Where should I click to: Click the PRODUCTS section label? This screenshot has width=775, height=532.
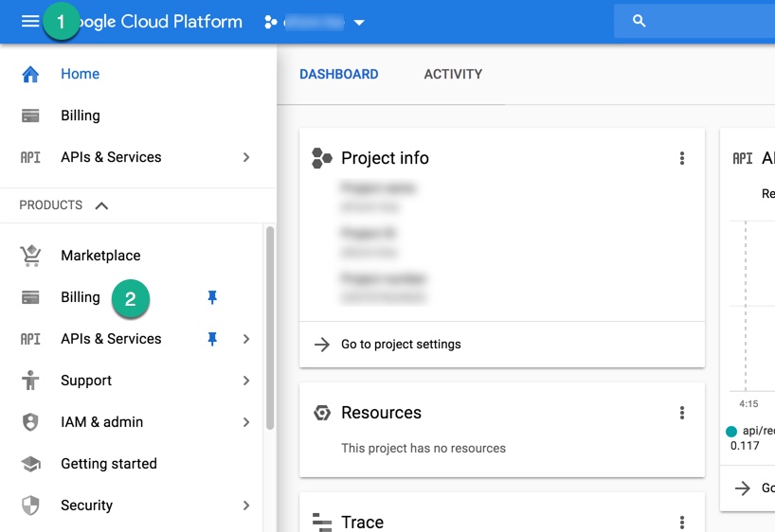coord(51,205)
